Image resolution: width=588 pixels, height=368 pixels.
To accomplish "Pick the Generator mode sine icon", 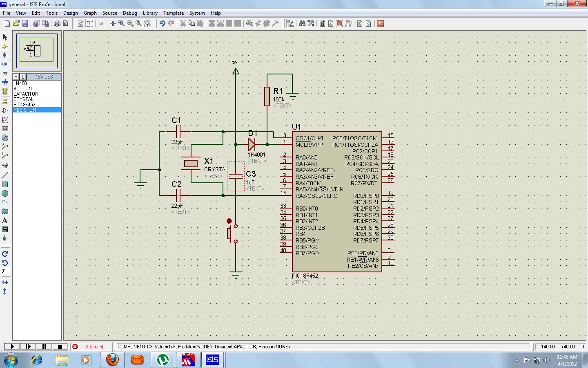I will [x=5, y=138].
